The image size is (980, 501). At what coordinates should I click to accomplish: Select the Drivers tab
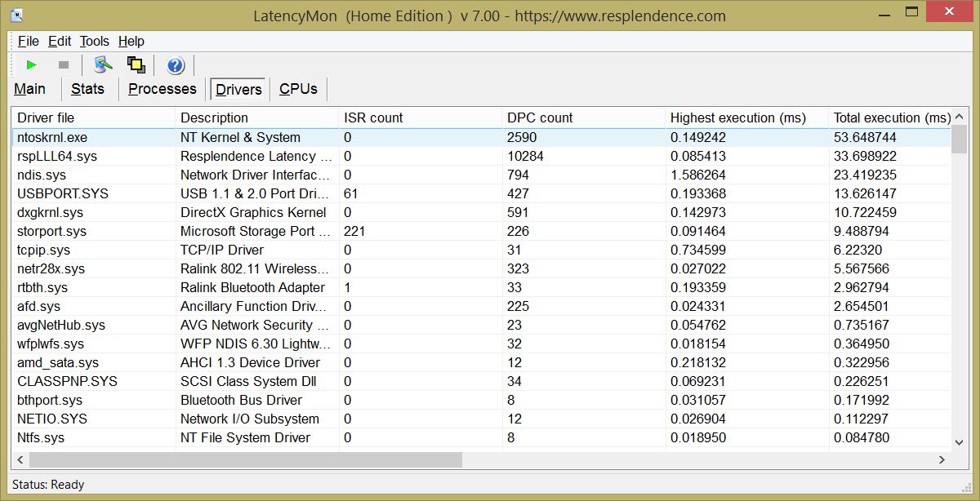[x=239, y=90]
